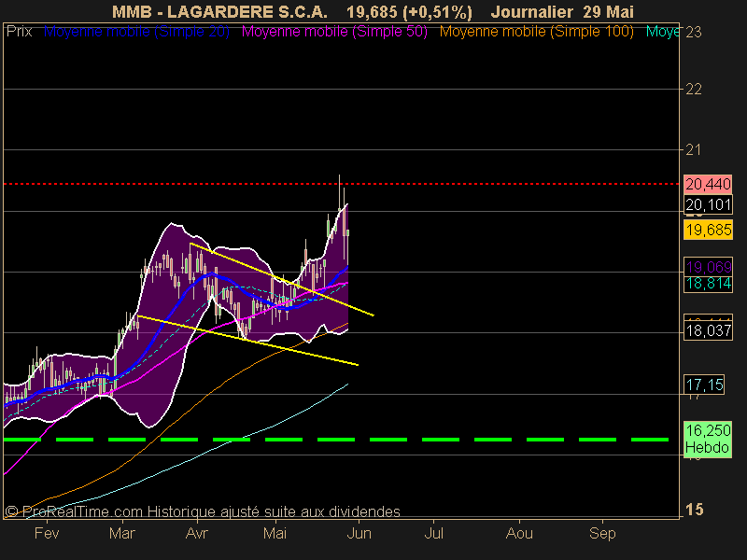
Task: Click the 'Mar' month on the time axis
Action: pyautogui.click(x=122, y=533)
